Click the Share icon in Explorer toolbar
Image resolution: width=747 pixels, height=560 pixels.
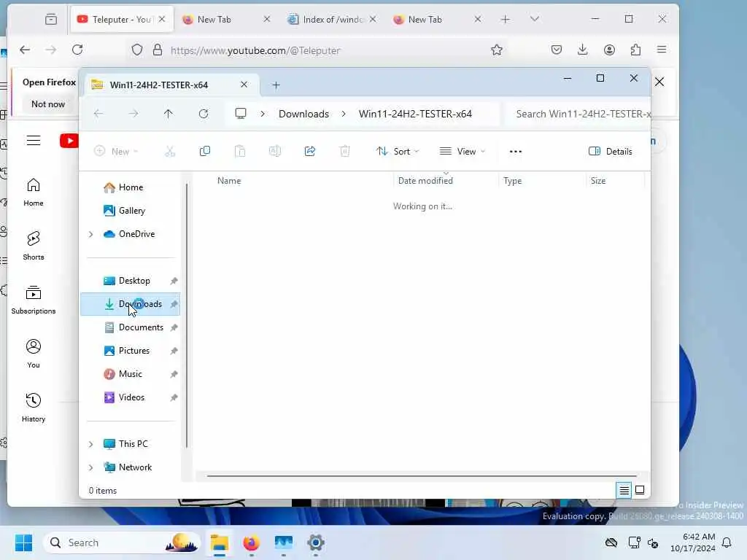(x=309, y=152)
